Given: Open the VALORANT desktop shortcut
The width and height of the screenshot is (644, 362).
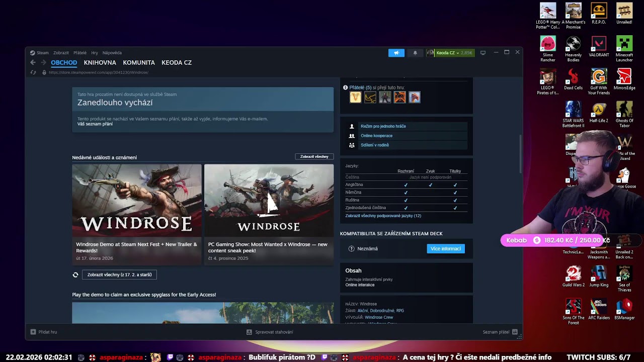Looking at the screenshot, I should (599, 46).
